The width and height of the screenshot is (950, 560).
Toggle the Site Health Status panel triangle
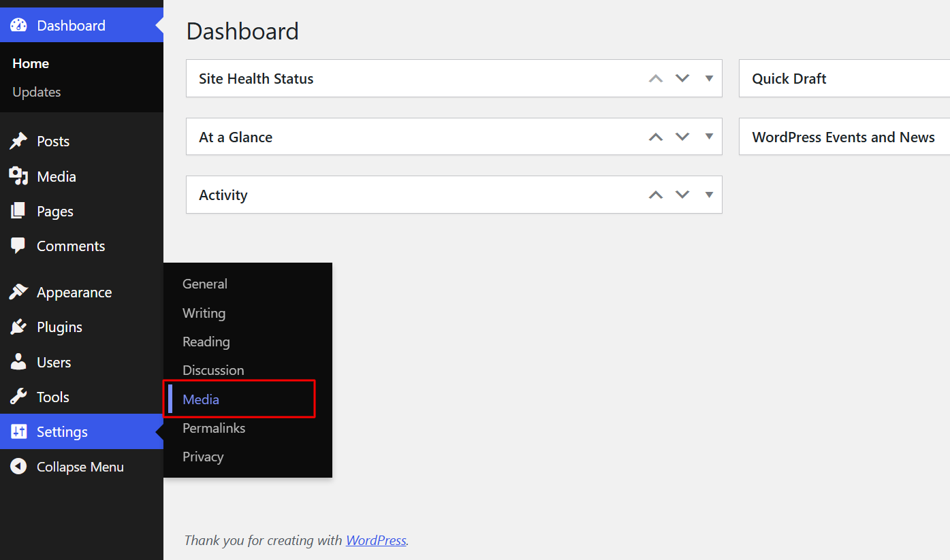click(709, 78)
